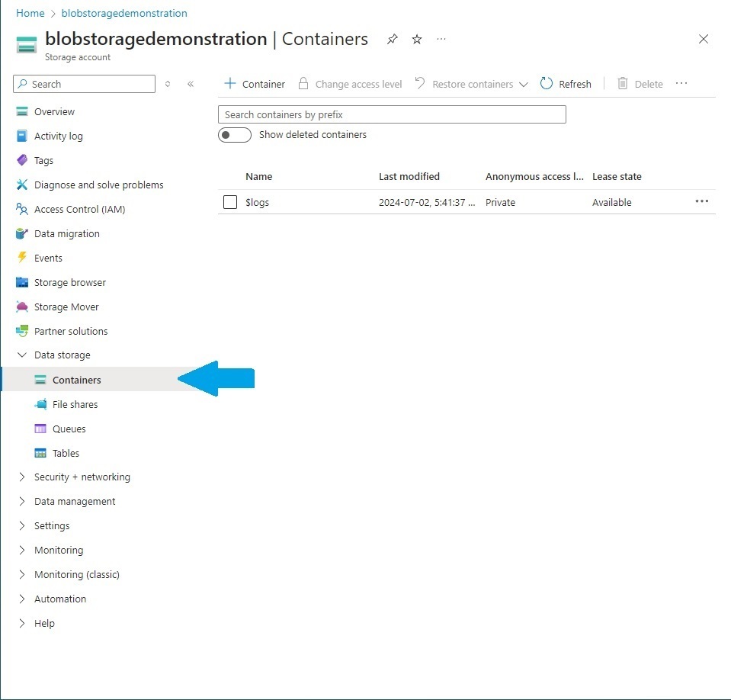The image size is (731, 700).
Task: Open the Partner solutions icon
Action: [x=22, y=331]
